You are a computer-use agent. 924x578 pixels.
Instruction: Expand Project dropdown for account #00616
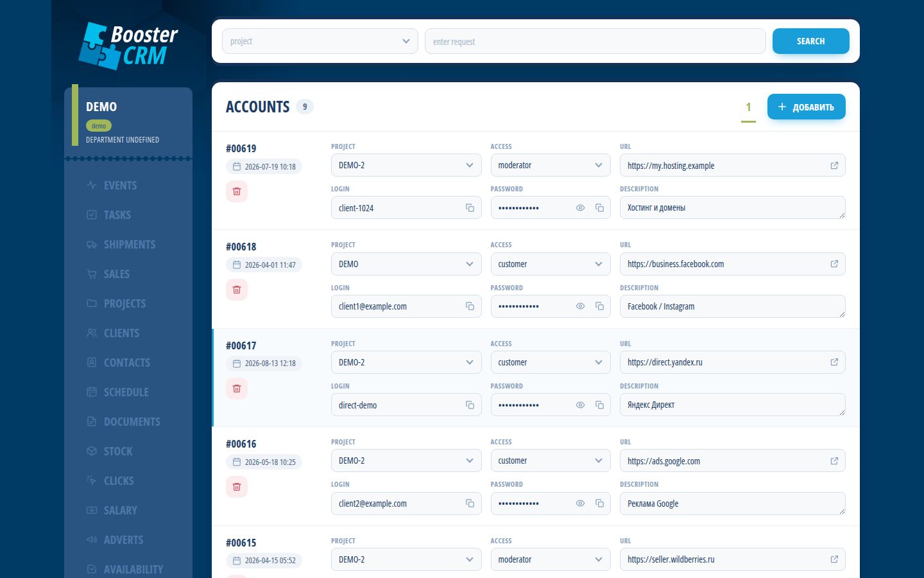[x=406, y=460]
